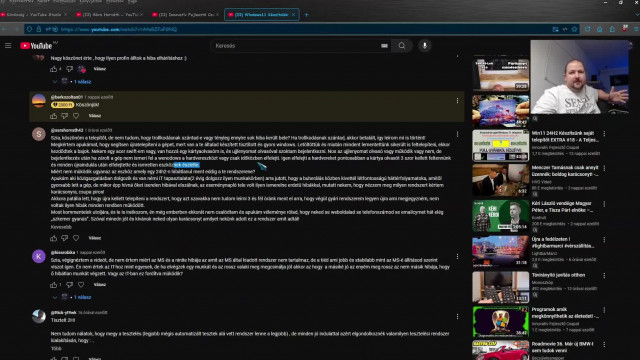Open the on-screen keyboard icon in search box
The width and height of the screenshot is (640, 360).
384,46
